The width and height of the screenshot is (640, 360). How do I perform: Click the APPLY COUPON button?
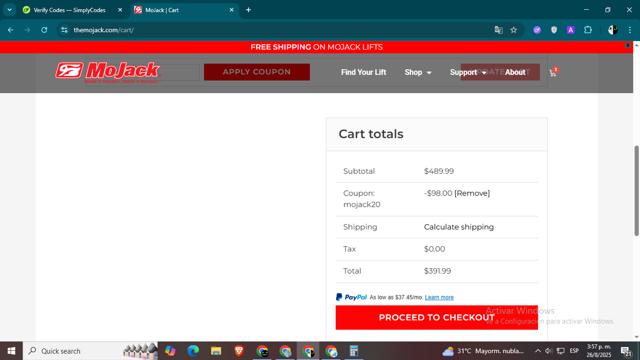pos(257,72)
